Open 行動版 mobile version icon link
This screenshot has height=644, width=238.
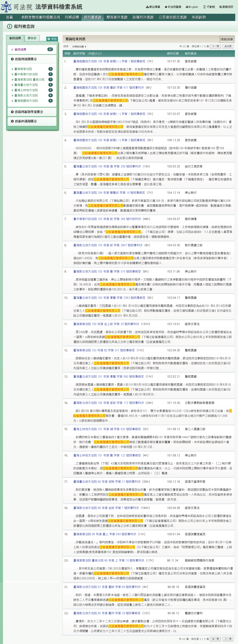coord(204,7)
